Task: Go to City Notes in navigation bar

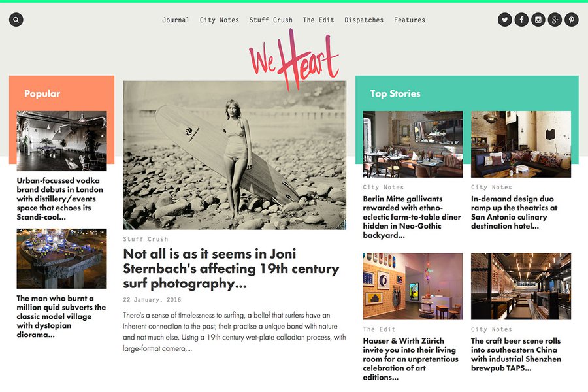Action: tap(219, 20)
